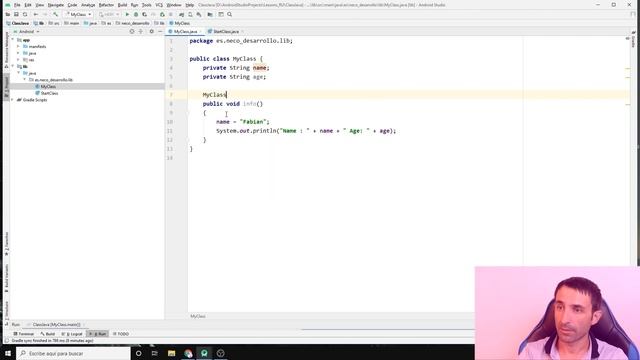Open the Edit menu
The width and height of the screenshot is (640, 360).
coord(28,5)
